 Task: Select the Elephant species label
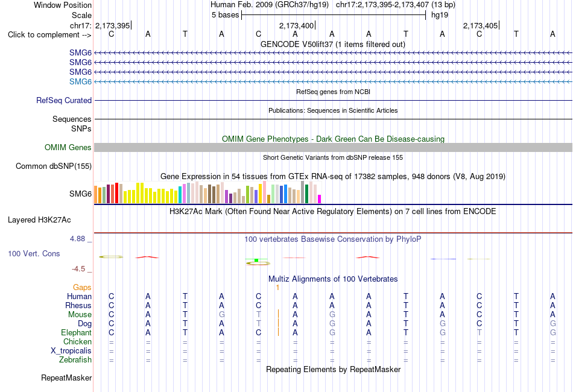pyautogui.click(x=77, y=332)
